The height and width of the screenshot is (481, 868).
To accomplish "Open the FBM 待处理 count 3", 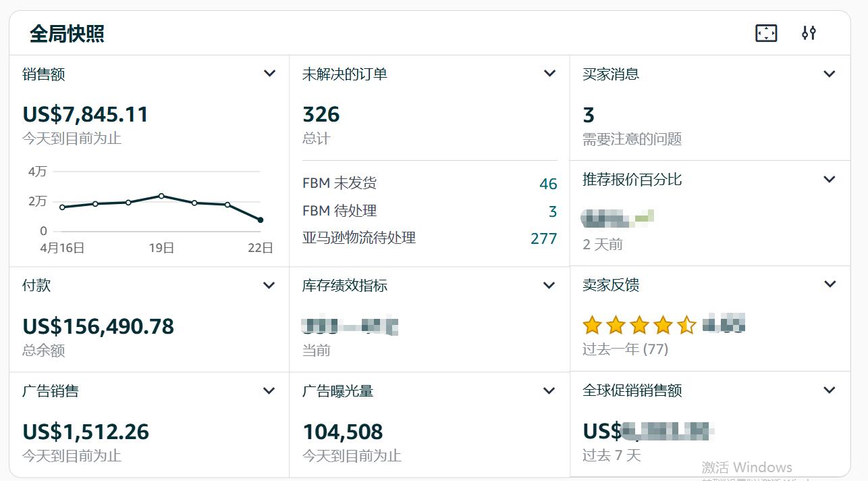I will pyautogui.click(x=553, y=211).
